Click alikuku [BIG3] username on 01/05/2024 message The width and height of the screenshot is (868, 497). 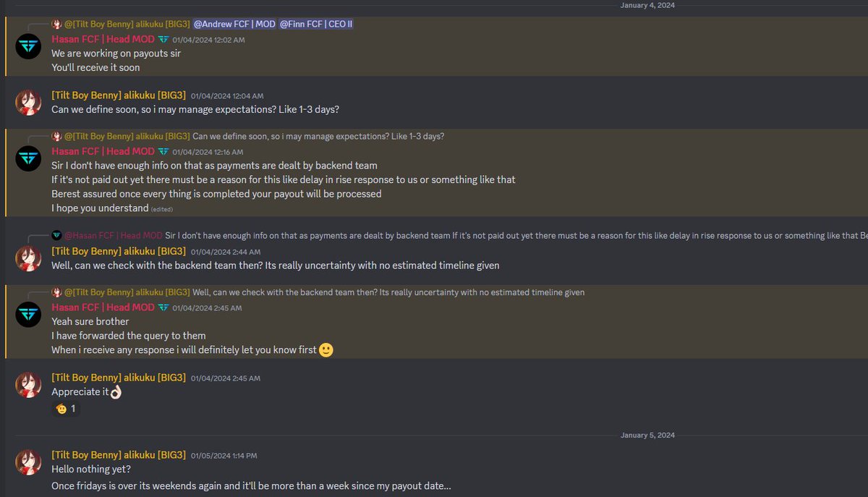[x=119, y=455]
